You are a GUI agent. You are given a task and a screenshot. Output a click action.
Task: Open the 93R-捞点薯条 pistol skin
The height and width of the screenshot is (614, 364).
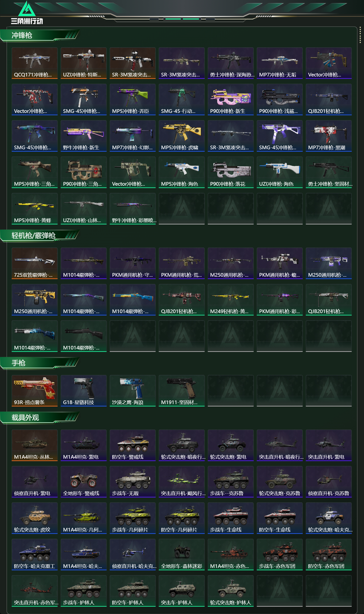35,391
